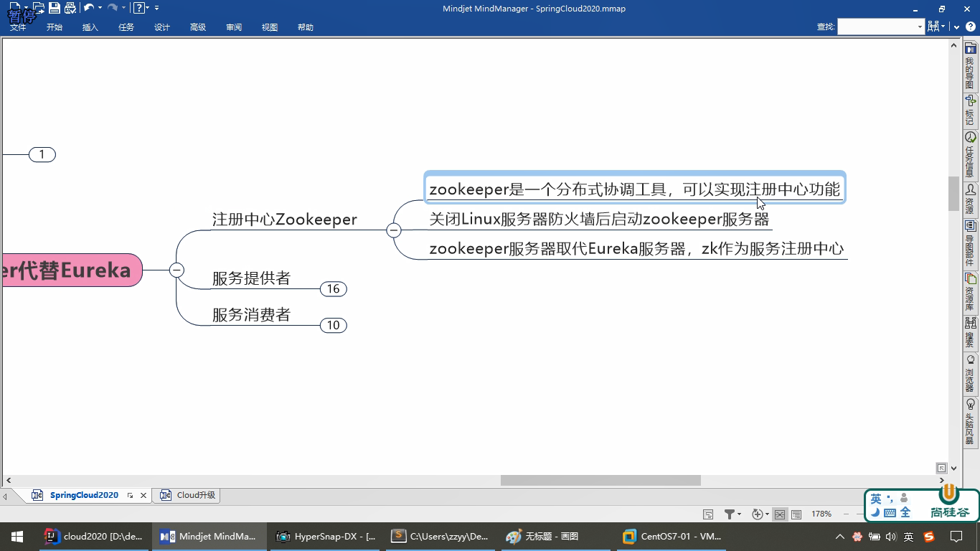Open the 开始 ribbon tab
The width and height of the screenshot is (980, 551).
(55, 27)
